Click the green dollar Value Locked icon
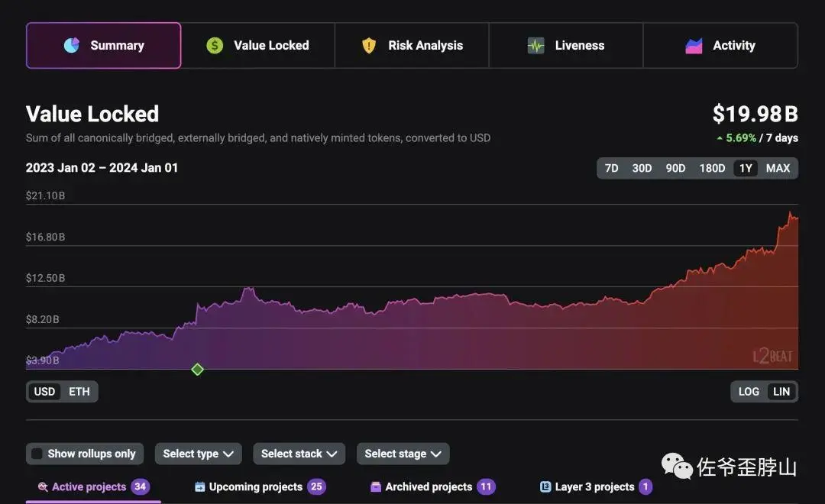The height and width of the screenshot is (504, 825). click(x=215, y=46)
